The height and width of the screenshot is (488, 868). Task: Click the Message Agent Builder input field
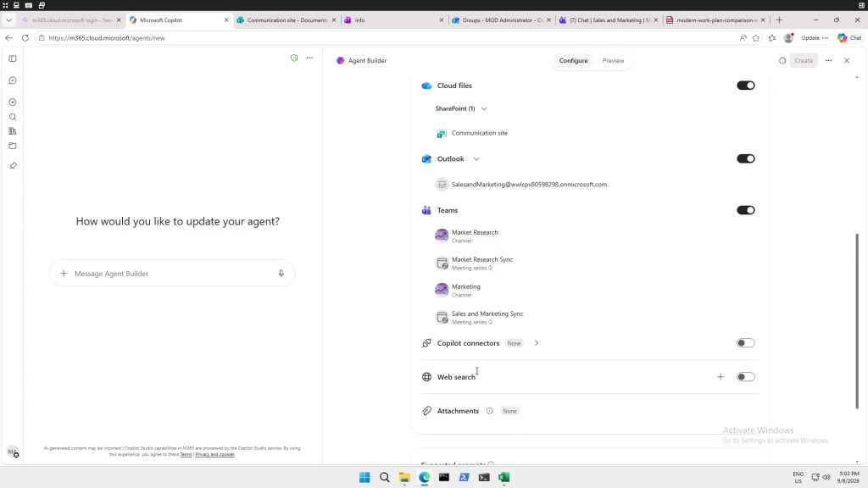pos(171,274)
